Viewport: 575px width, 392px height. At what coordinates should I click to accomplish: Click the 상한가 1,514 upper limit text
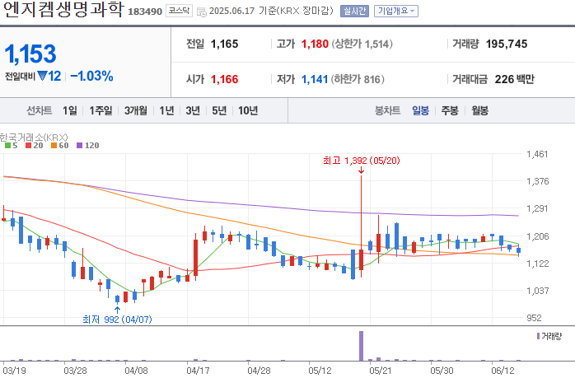tap(362, 44)
